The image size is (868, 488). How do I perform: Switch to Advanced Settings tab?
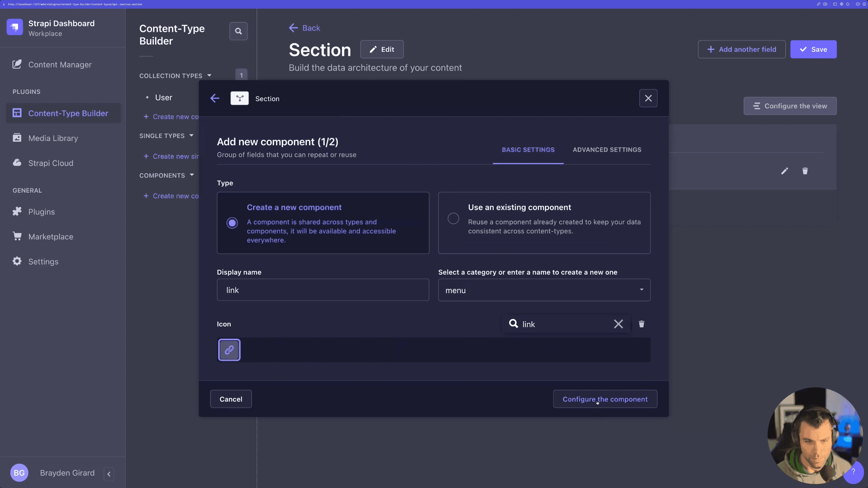(x=607, y=150)
